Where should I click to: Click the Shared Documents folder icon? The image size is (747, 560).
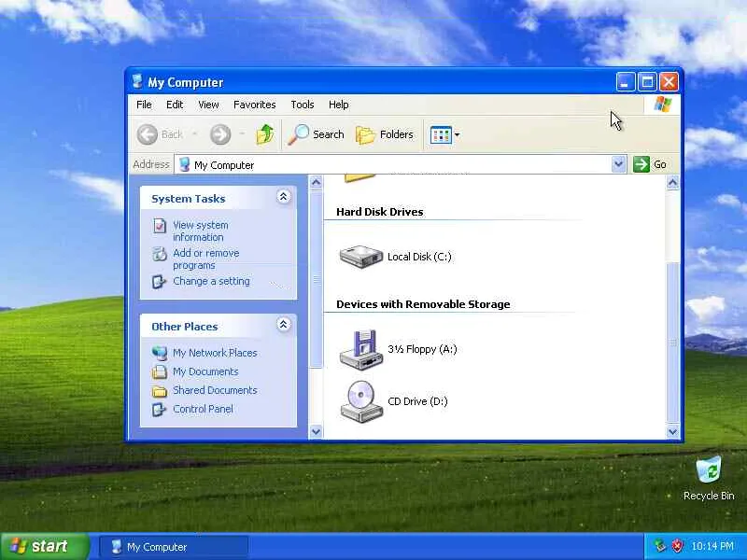coord(160,391)
